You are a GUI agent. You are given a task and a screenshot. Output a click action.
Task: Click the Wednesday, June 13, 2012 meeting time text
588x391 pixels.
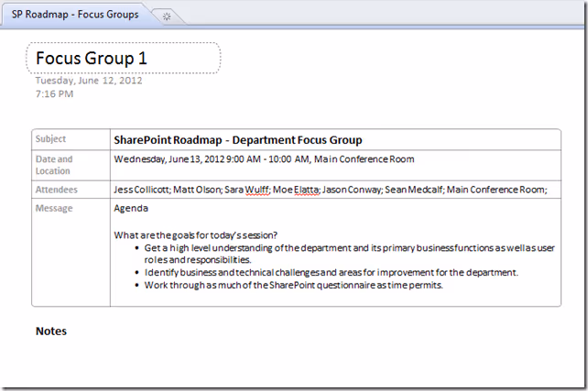264,159
